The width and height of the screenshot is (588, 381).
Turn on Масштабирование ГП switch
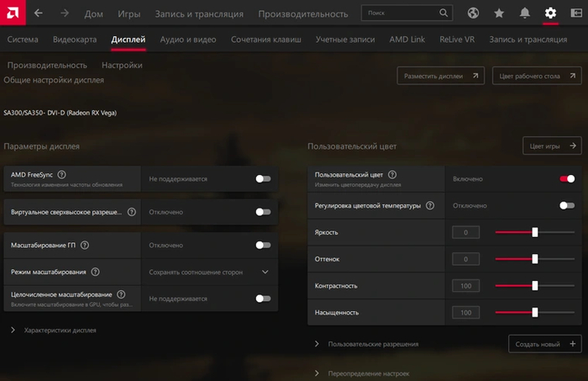point(263,245)
